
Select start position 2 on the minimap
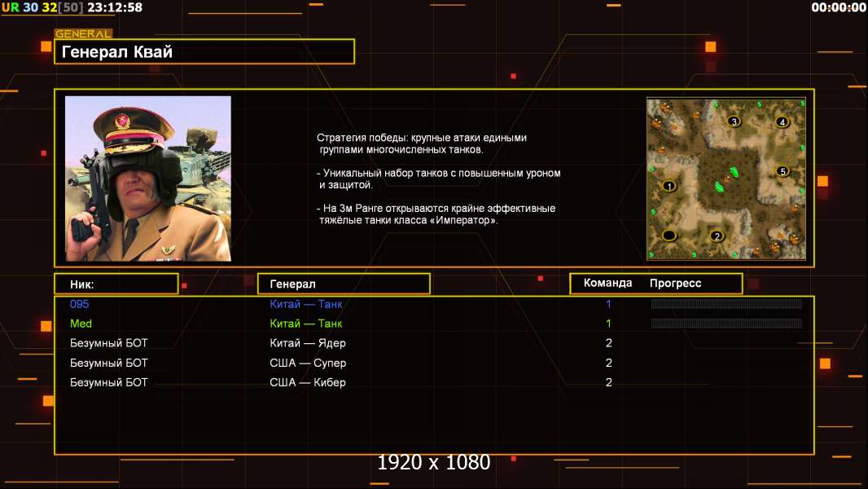pos(717,236)
